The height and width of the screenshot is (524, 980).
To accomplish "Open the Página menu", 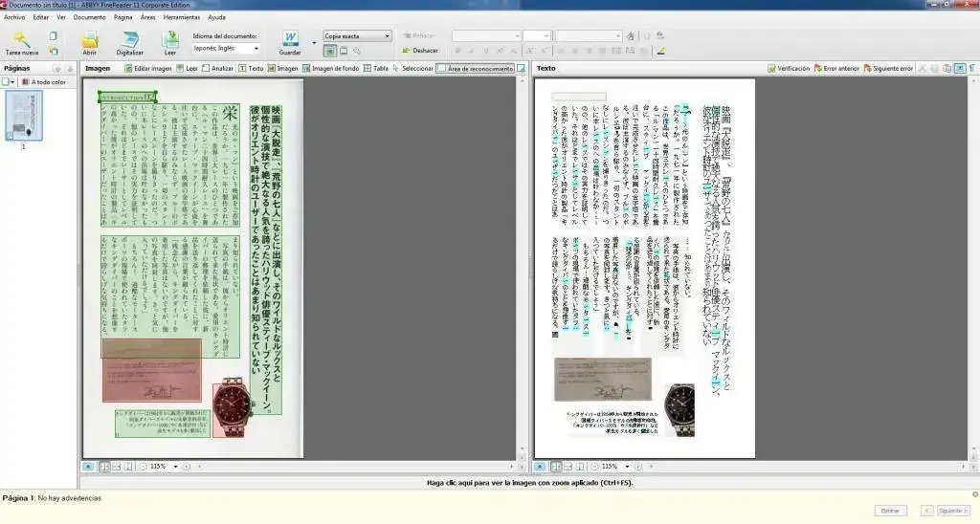I will 123,17.
